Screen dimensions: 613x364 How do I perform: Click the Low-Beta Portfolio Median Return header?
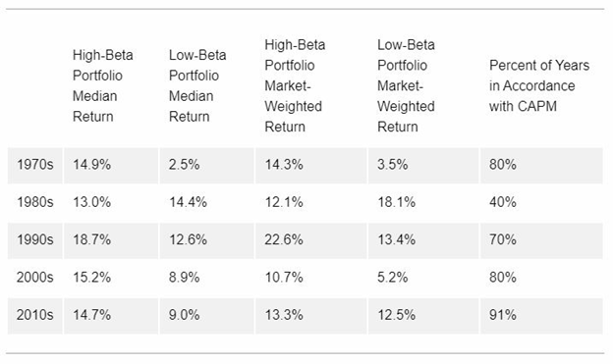point(197,86)
